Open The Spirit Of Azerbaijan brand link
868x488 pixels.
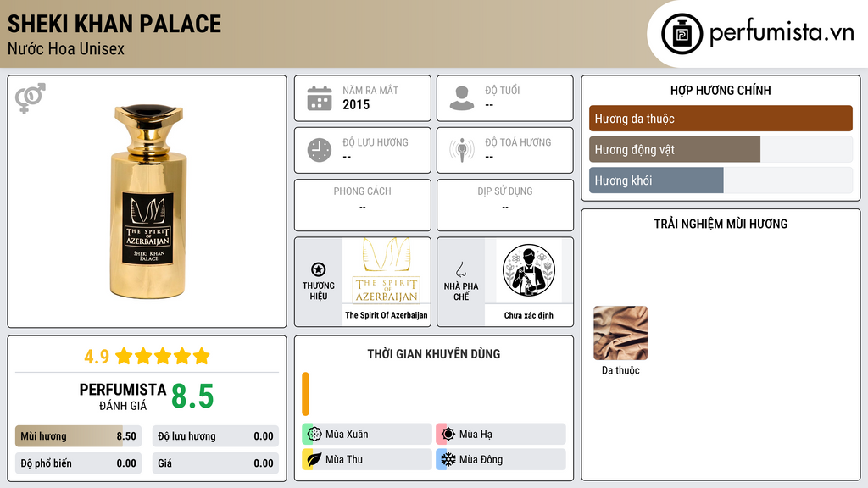pyautogui.click(x=387, y=315)
